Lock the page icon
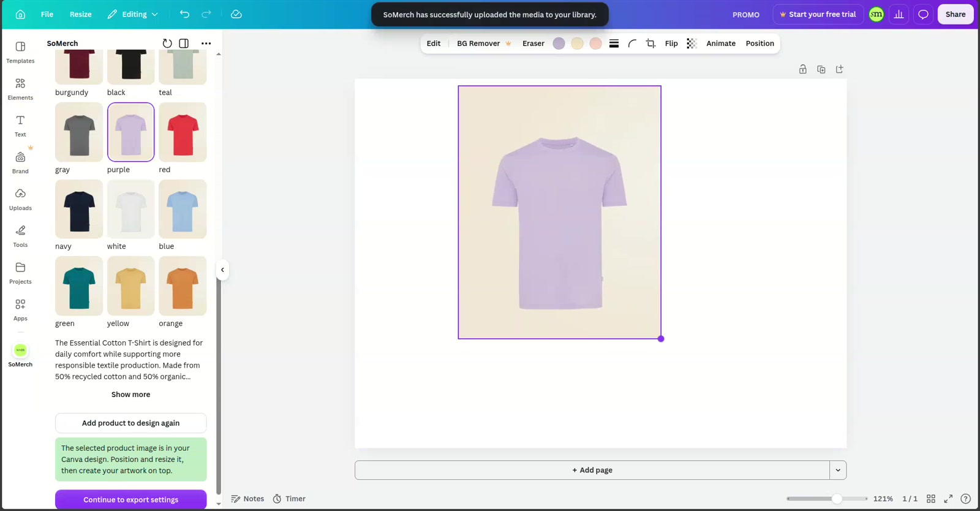 click(x=802, y=69)
